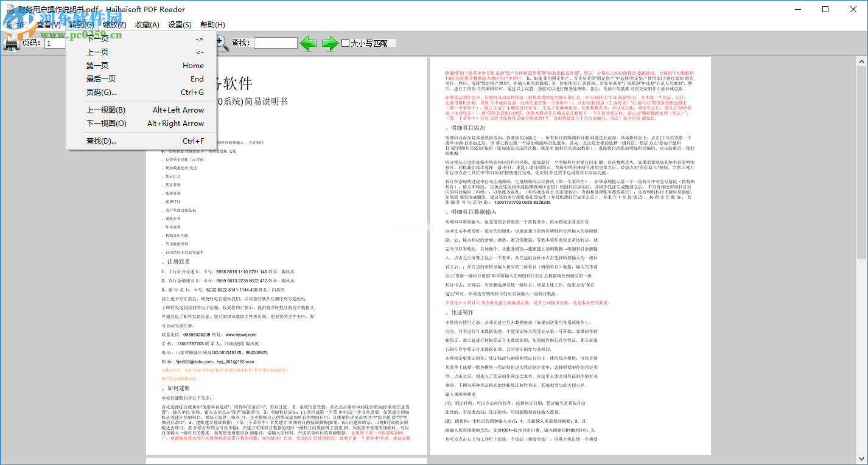This screenshot has width=868, height=465.
Task: Click the printer icon in the toolbar
Action: (x=12, y=43)
